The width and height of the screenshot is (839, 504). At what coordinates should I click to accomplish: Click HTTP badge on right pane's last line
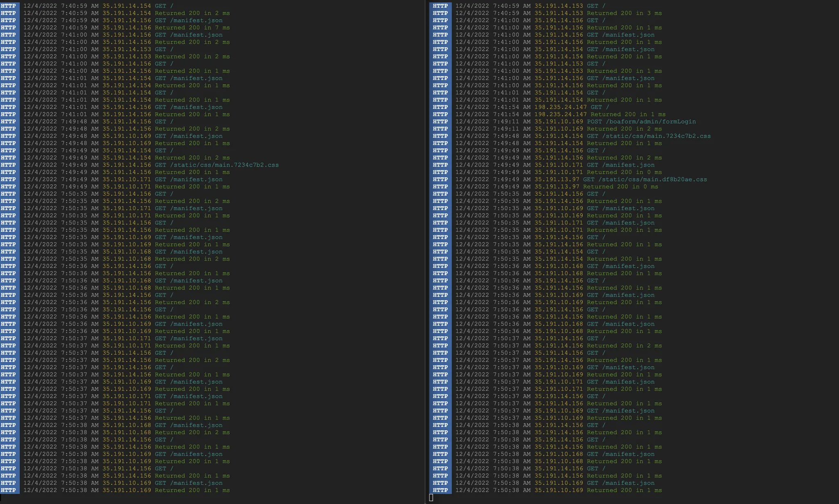click(440, 490)
